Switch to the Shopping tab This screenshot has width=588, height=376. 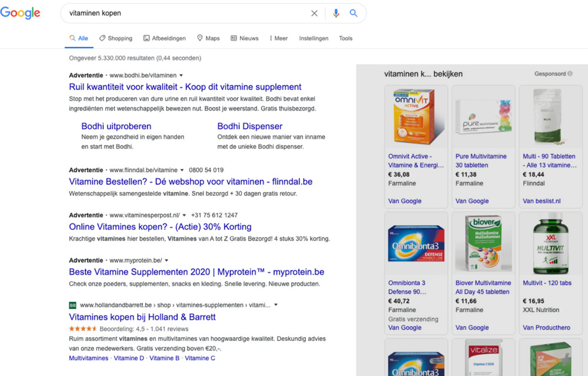tap(116, 38)
